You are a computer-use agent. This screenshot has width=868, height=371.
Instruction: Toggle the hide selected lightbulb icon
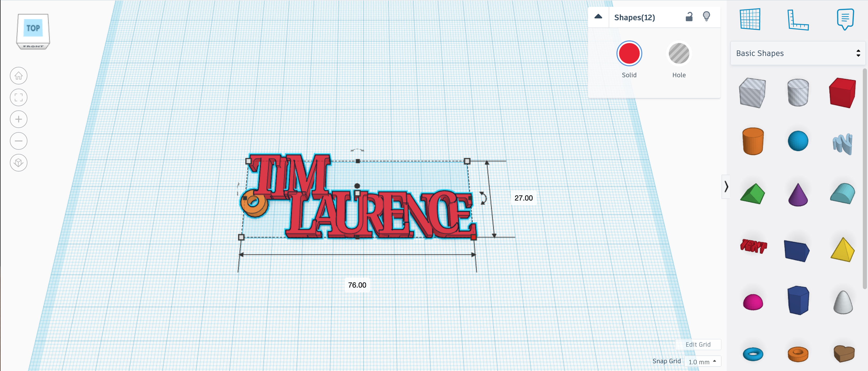(x=706, y=17)
